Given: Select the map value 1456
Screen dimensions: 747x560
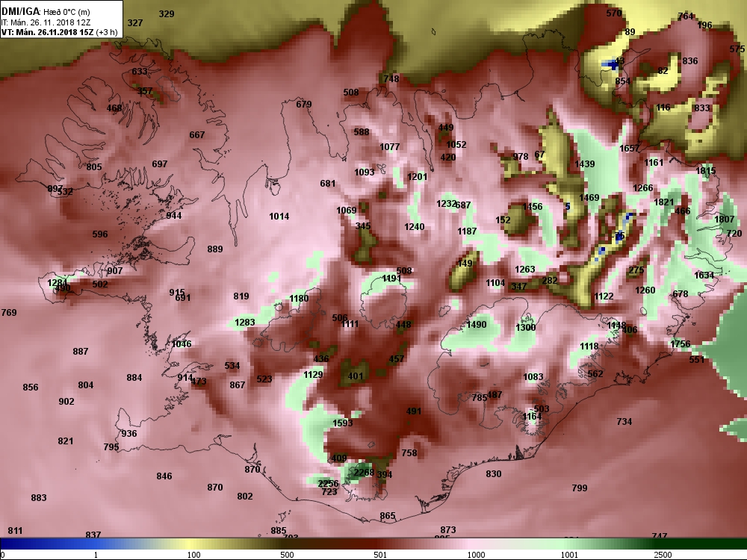Looking at the screenshot, I should (532, 206).
